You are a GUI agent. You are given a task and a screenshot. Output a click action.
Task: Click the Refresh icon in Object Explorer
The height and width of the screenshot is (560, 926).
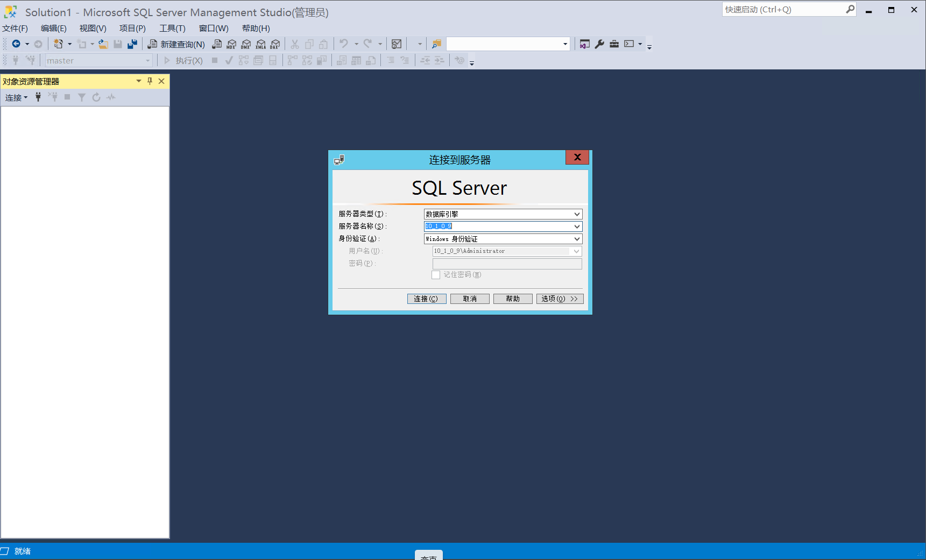(x=96, y=97)
